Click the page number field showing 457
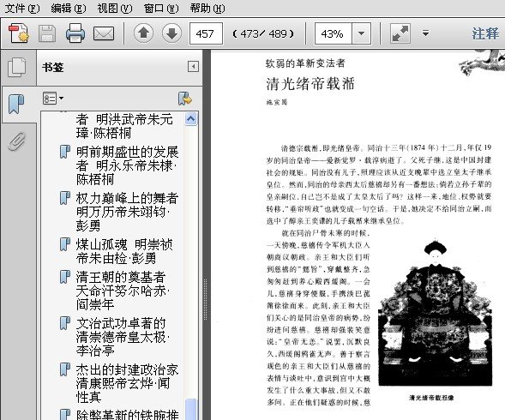 point(206,33)
